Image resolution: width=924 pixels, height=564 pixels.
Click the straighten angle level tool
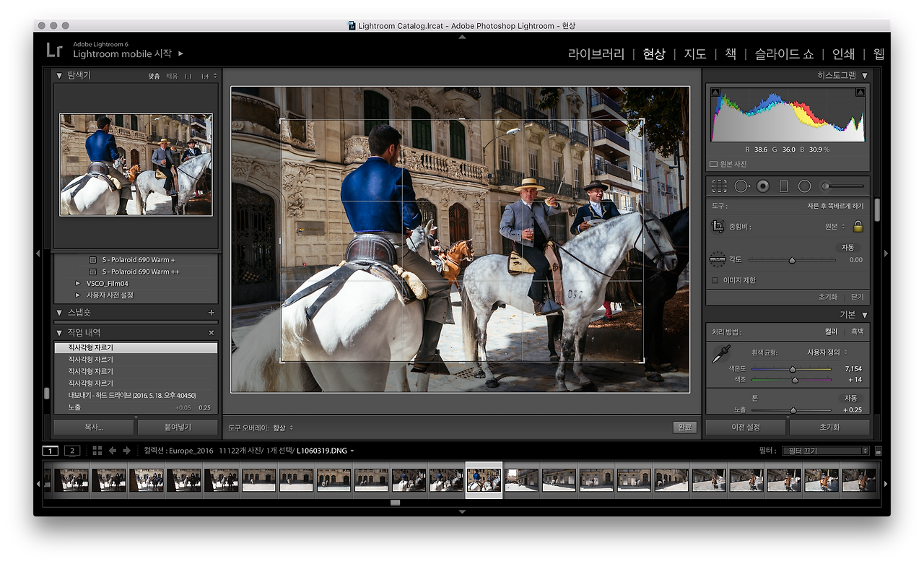(717, 259)
